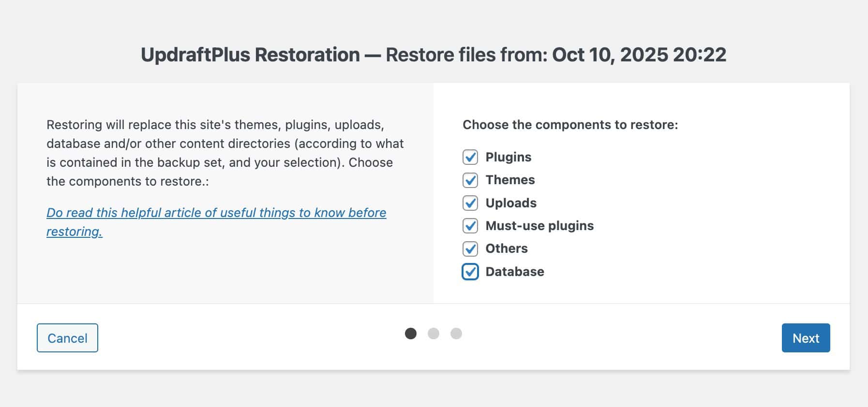The width and height of the screenshot is (868, 407).
Task: Uncheck the Plugins checkbox
Action: (x=470, y=157)
